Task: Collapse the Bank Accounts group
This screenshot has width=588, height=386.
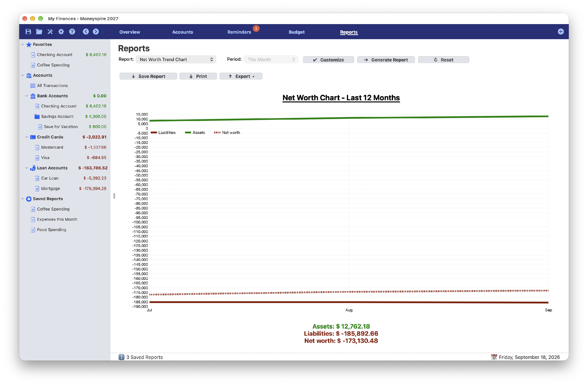Action: click(x=27, y=96)
